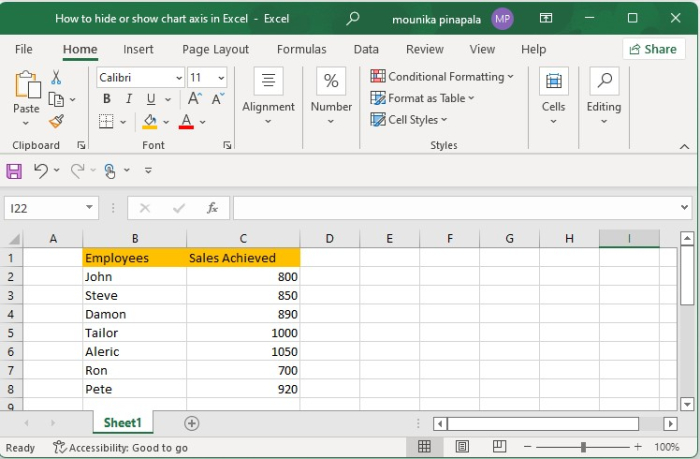The height and width of the screenshot is (459, 700).
Task: Open the font size dropdown
Action: [220, 77]
